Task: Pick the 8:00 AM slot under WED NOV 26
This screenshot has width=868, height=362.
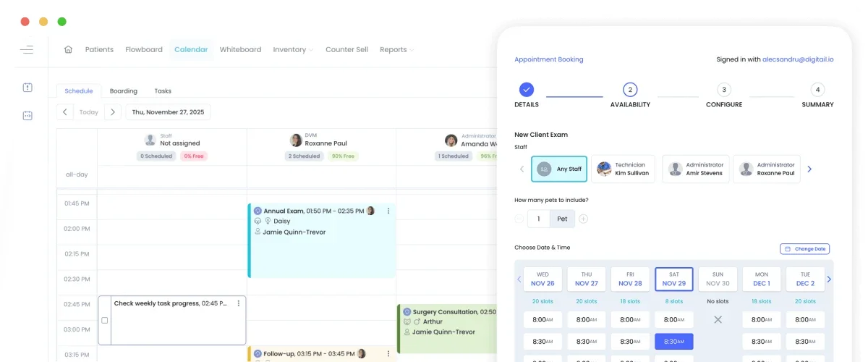Action: [x=542, y=319]
